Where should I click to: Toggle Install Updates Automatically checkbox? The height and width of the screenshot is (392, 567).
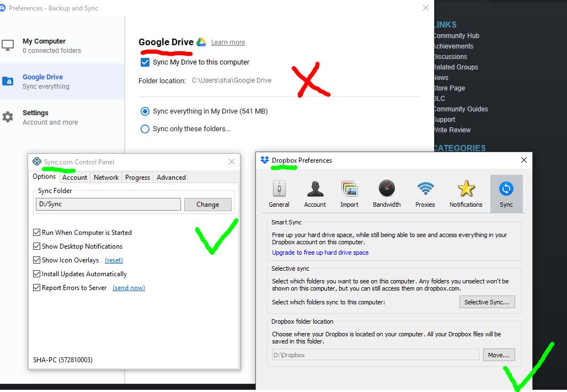tap(36, 274)
